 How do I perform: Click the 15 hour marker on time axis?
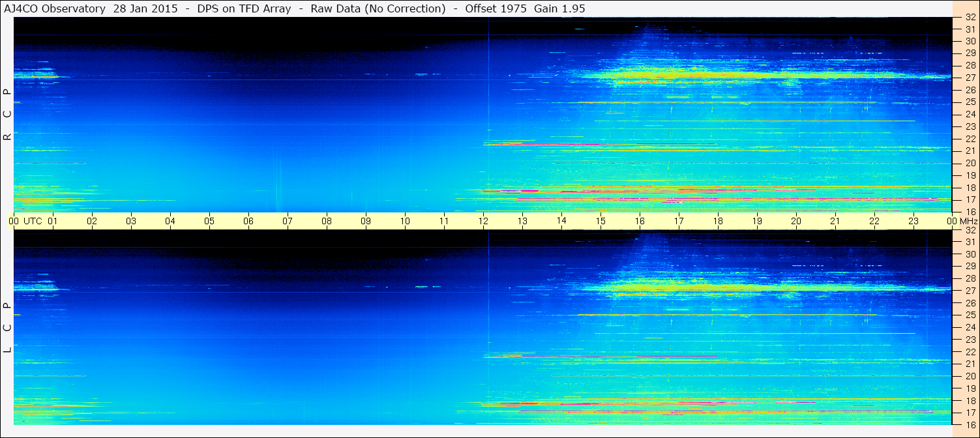(601, 221)
